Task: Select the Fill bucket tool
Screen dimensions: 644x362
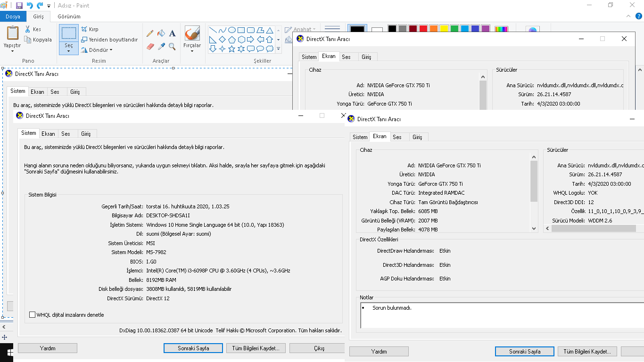Action: coord(161,33)
